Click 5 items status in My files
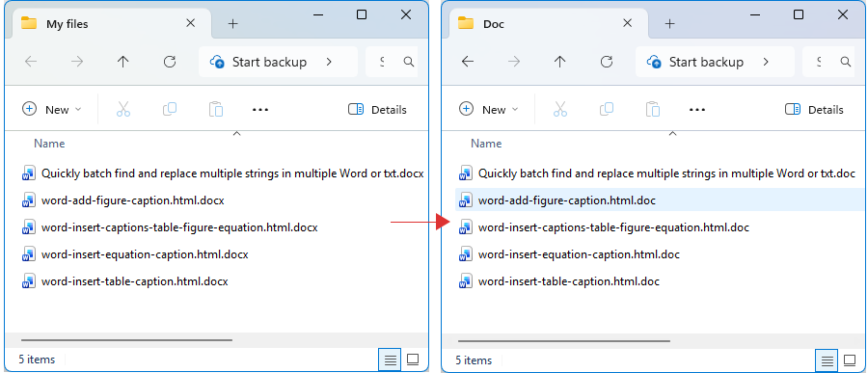This screenshot has width=868, height=373. (37, 360)
